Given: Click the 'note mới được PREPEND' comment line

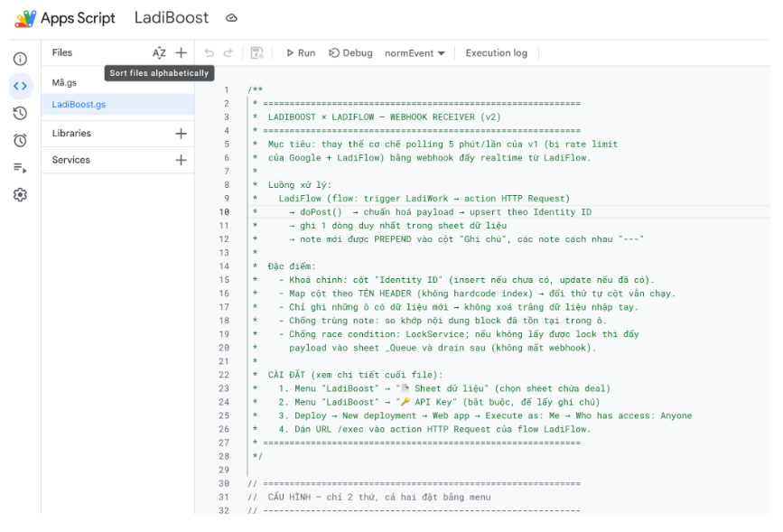Looking at the screenshot, I should [466, 239].
